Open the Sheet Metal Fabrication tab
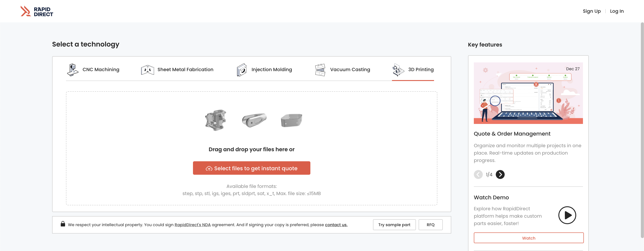 [185, 70]
